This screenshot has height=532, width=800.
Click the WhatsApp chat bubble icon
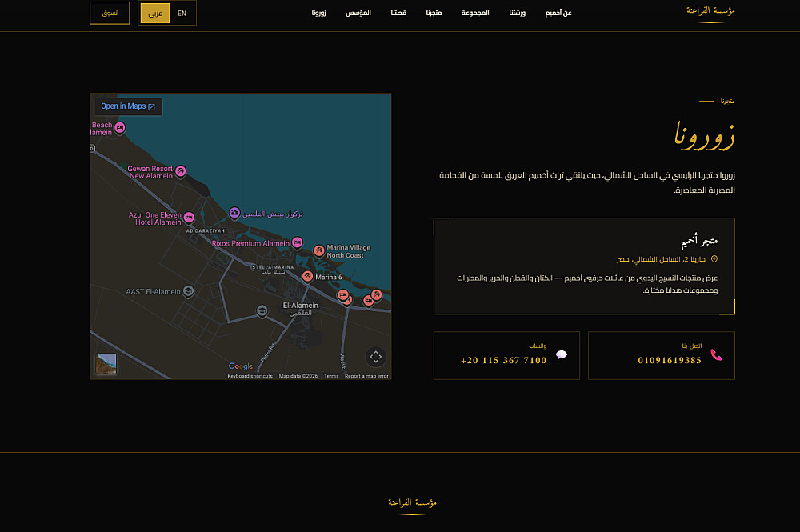click(562, 354)
